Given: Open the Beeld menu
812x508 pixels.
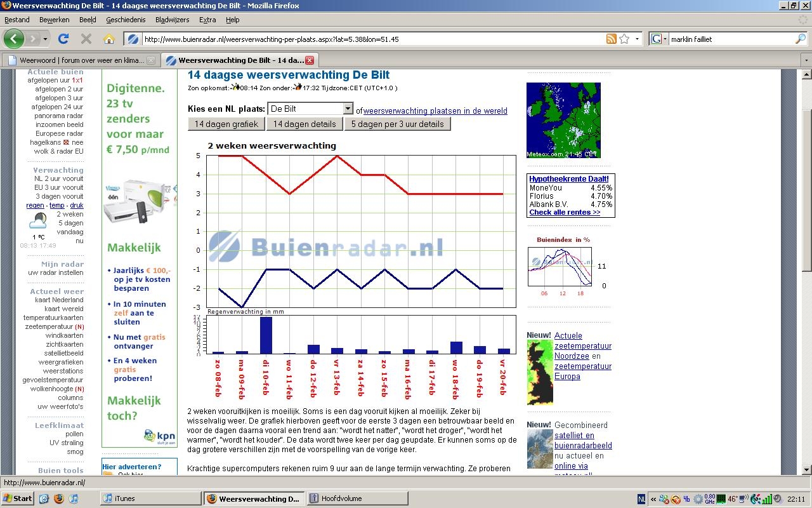Looking at the screenshot, I should tap(88, 20).
